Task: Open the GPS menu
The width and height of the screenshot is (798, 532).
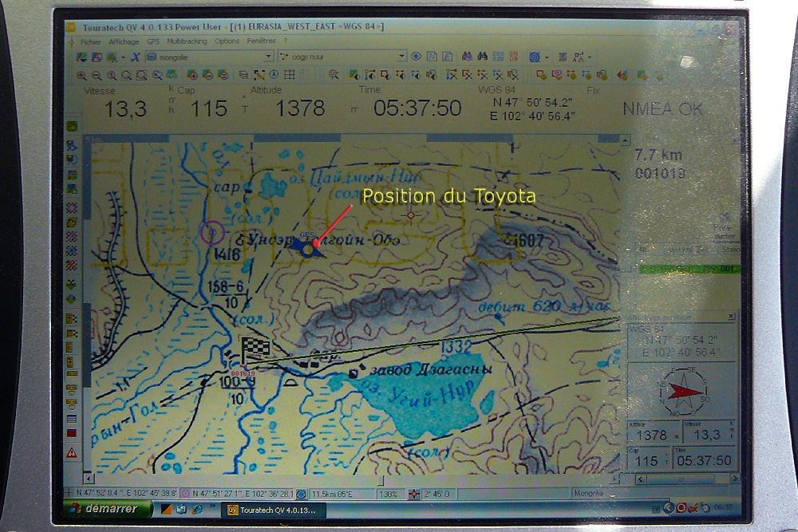Action: pyautogui.click(x=153, y=41)
